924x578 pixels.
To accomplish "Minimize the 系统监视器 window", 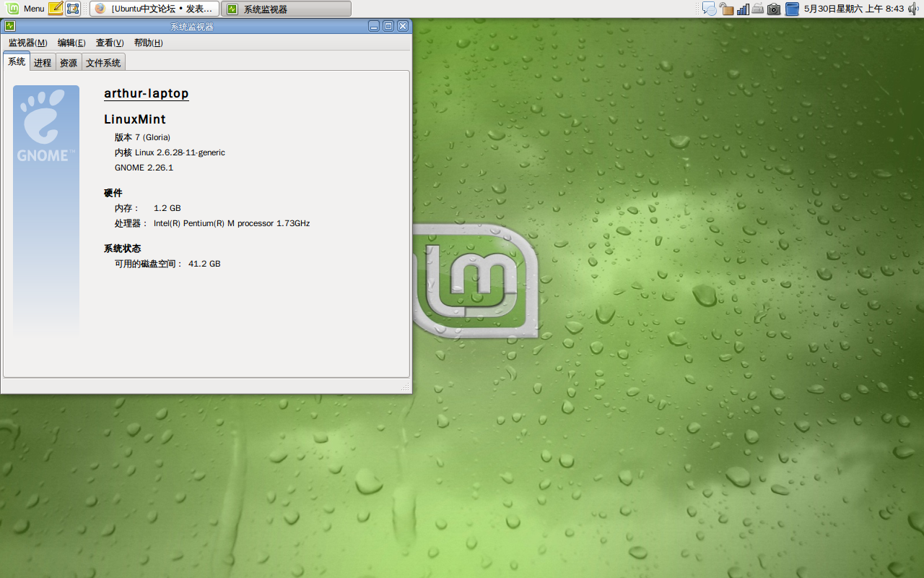I will pos(374,26).
